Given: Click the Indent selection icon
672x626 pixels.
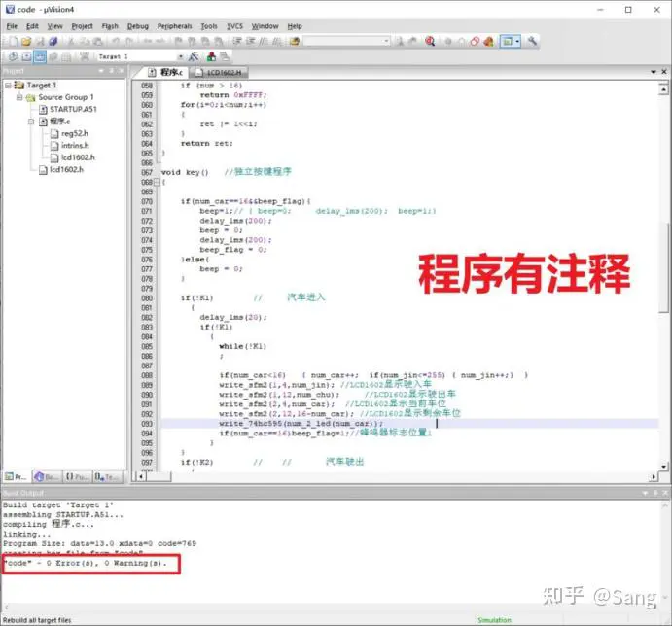Looking at the screenshot, I should 236,41.
